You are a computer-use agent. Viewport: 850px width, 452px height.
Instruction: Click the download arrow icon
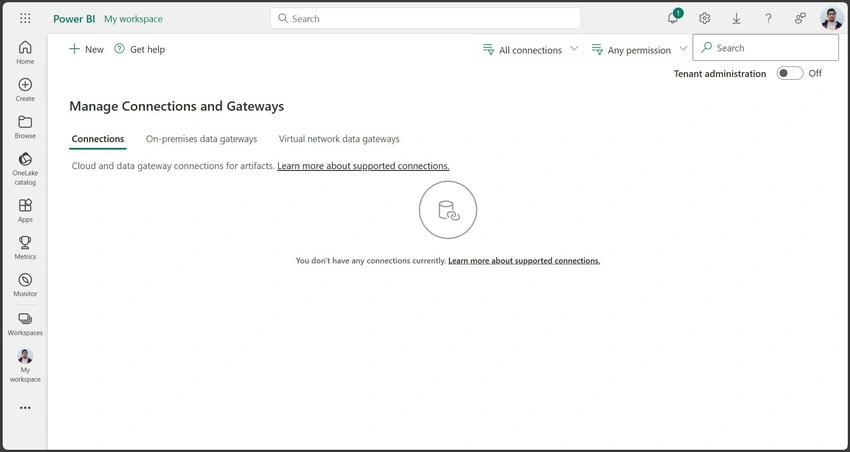tap(736, 18)
